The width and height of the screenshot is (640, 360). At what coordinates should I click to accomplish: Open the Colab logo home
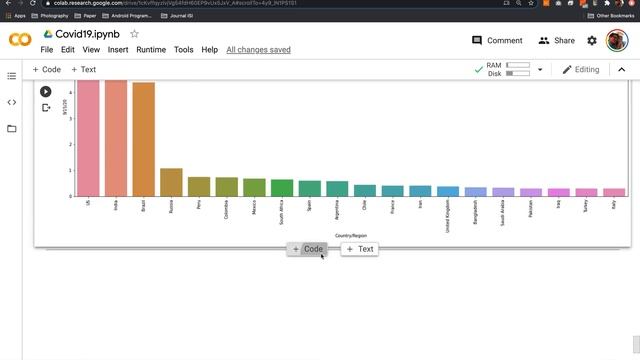(20, 40)
